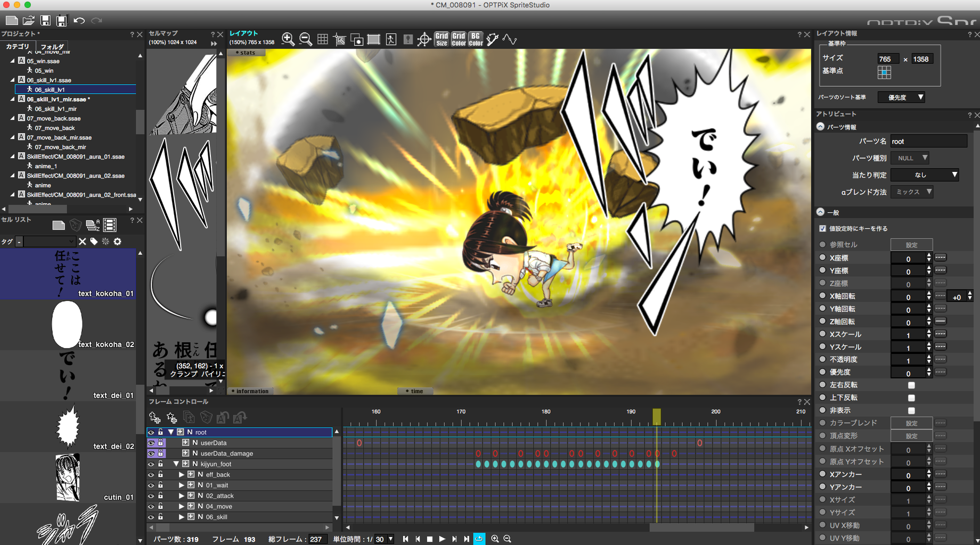
Task: Collapse the kijyun_foot node
Action: (176, 464)
